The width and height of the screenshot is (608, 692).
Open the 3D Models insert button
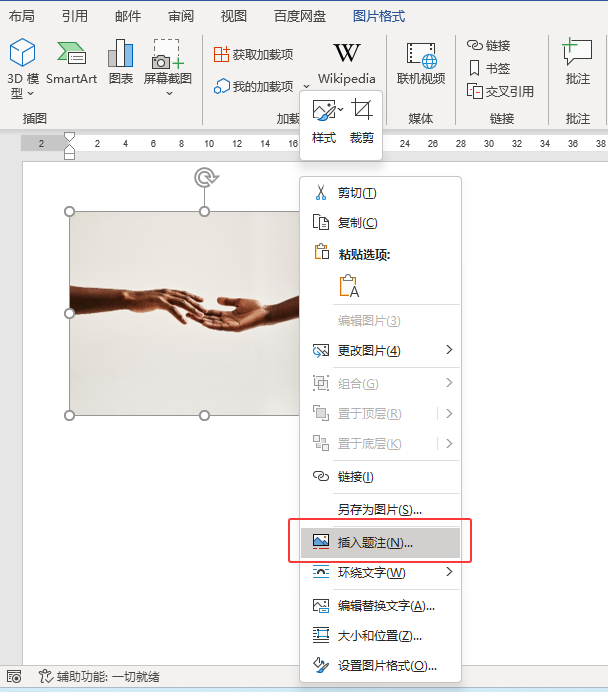[22, 68]
